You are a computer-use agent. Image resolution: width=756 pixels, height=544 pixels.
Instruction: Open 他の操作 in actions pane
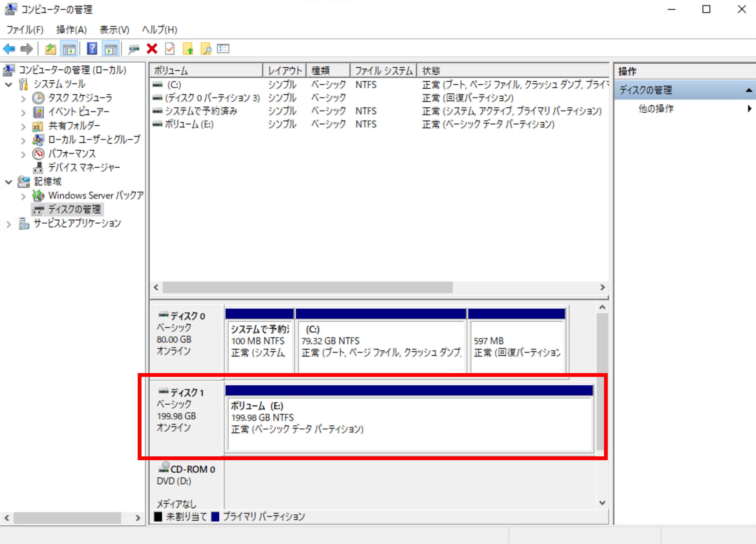pyautogui.click(x=656, y=109)
